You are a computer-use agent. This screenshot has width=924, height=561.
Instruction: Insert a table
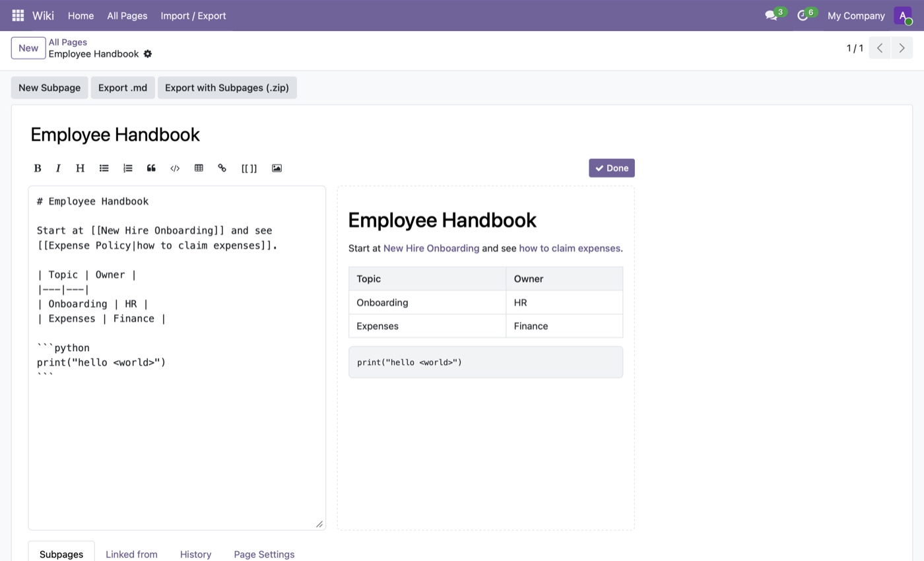[199, 168]
